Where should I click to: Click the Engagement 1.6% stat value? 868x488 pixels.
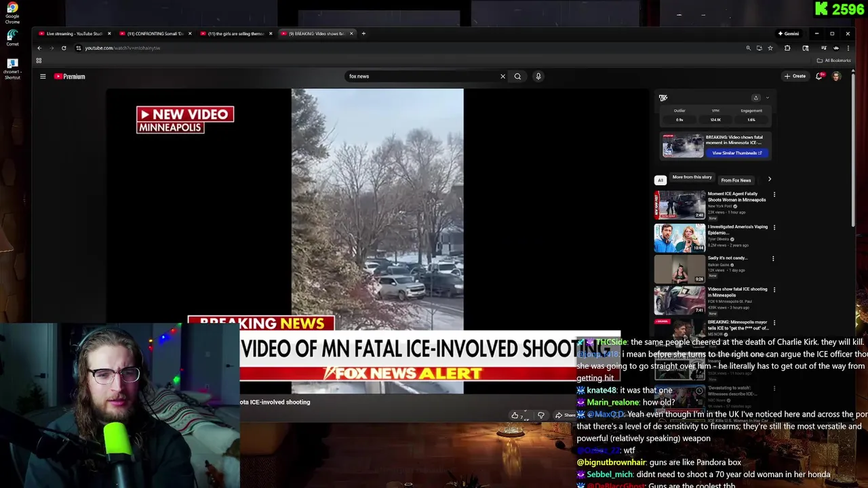pos(751,120)
